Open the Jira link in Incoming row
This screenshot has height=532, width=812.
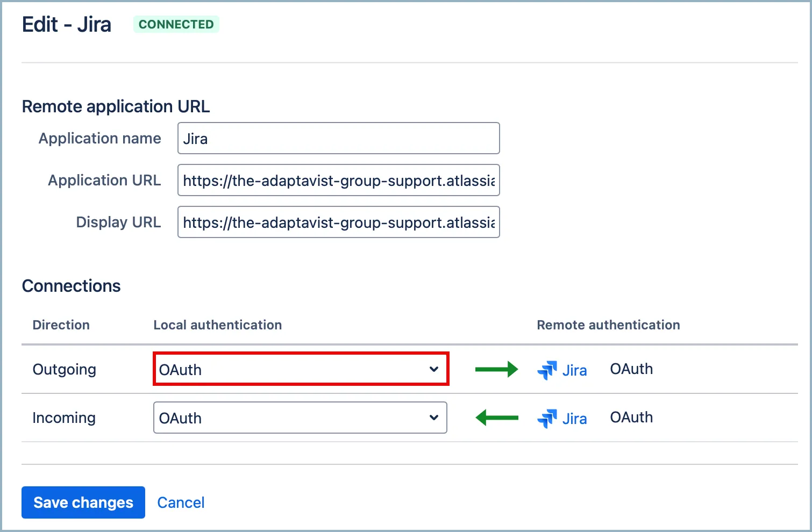click(574, 419)
